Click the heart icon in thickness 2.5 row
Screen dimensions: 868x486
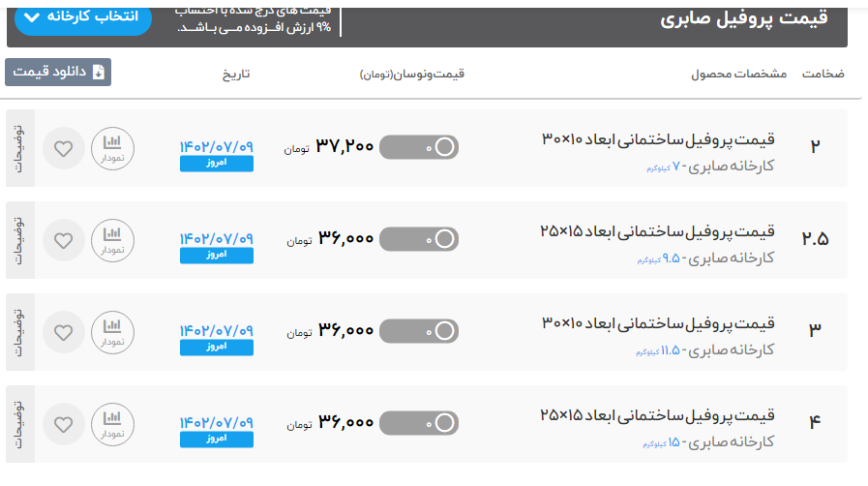[63, 240]
